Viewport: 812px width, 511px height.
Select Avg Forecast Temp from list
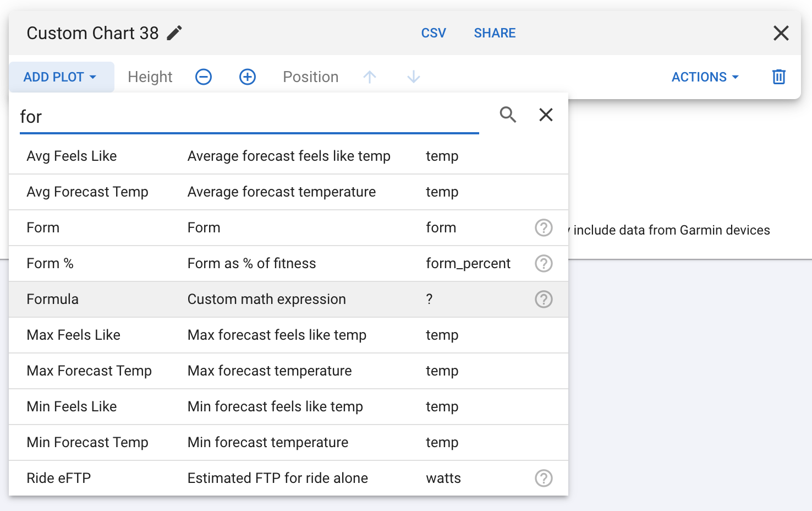[87, 192]
